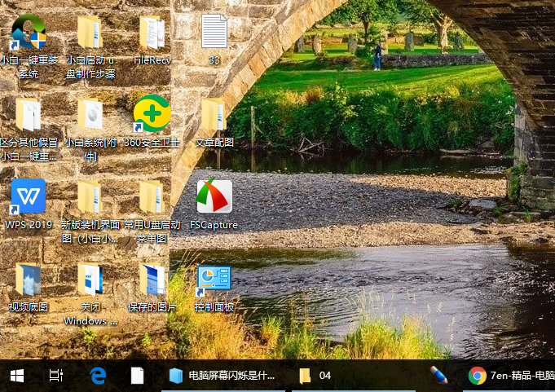The width and height of the screenshot is (555, 392).
Task: Open the 小白系统 folder icon
Action: click(90, 116)
